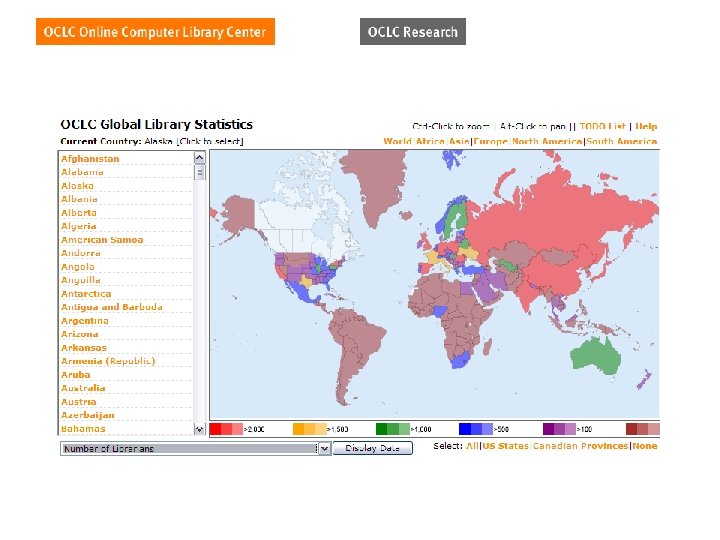Click the Display Data button
Image resolution: width=720 pixels, height=540 pixels.
pos(372,448)
